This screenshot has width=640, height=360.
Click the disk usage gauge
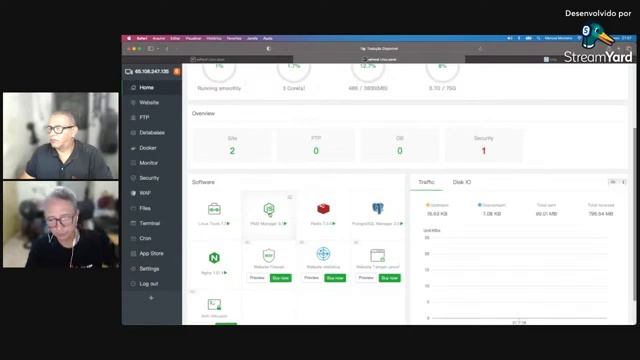coord(442,73)
